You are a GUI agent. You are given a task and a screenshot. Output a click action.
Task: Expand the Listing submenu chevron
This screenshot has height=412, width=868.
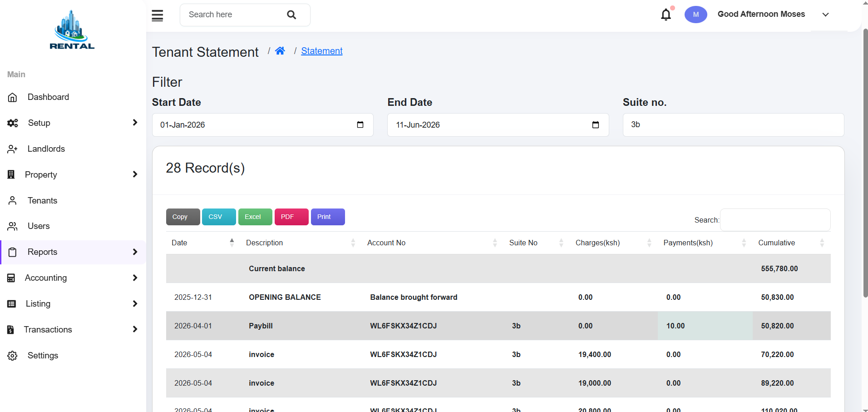[x=135, y=303]
